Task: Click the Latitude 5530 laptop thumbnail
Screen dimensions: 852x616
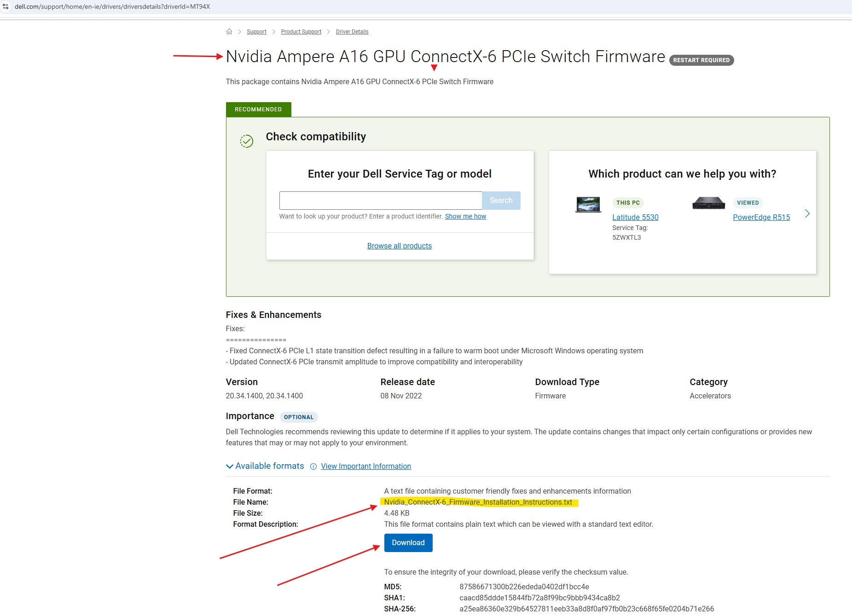Action: (x=588, y=205)
